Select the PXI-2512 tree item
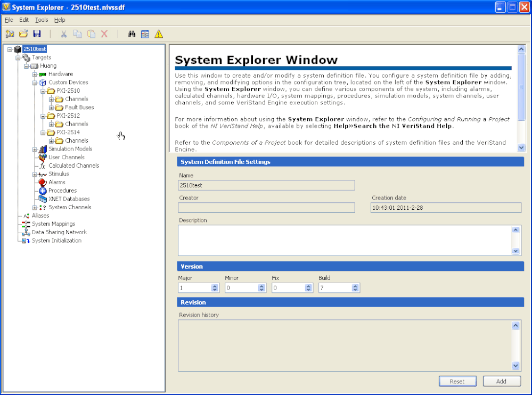Viewport: 532px width, 395px height. click(x=68, y=116)
